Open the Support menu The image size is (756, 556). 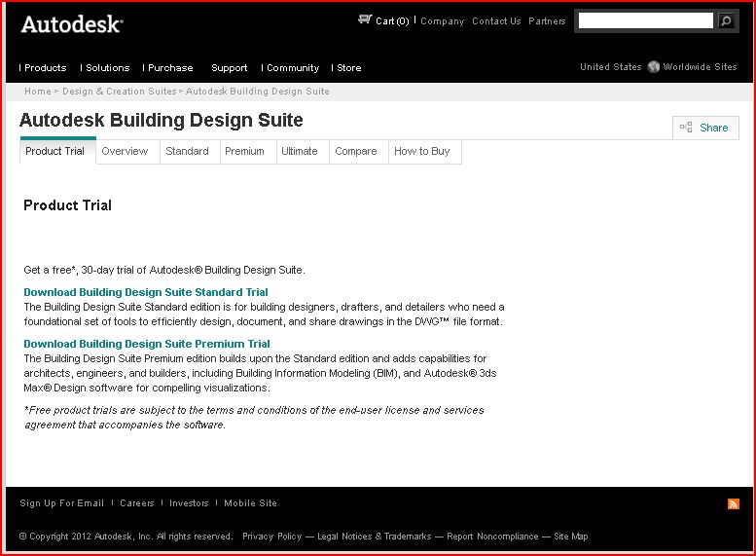[x=229, y=68]
